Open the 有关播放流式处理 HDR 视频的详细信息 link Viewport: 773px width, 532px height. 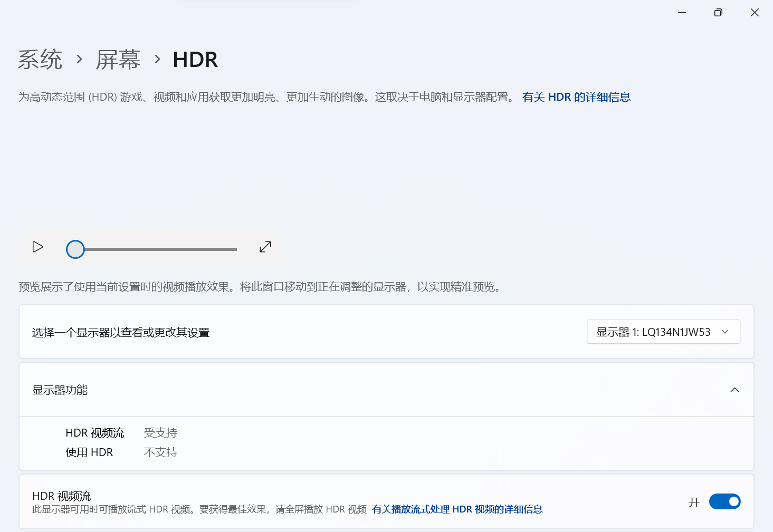click(x=457, y=509)
